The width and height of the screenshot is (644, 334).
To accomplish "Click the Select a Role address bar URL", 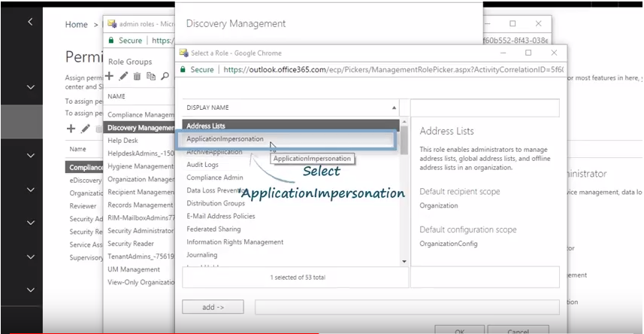I will click(x=394, y=69).
